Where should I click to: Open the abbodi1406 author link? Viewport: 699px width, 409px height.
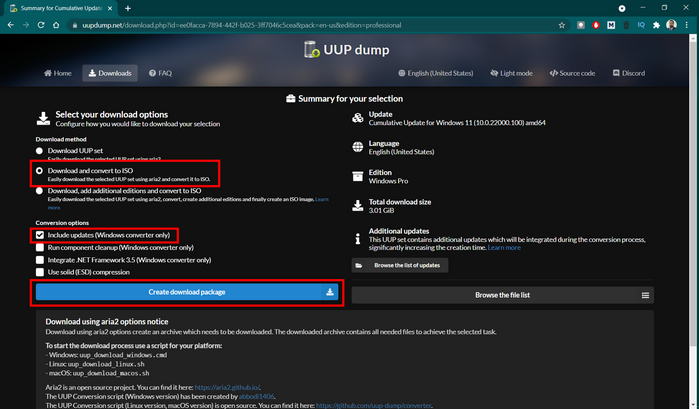pyautogui.click(x=256, y=397)
